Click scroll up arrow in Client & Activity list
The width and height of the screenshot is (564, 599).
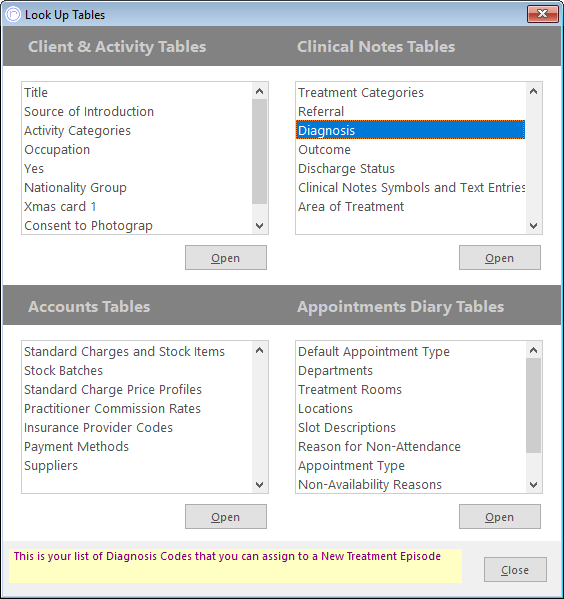coord(259,91)
